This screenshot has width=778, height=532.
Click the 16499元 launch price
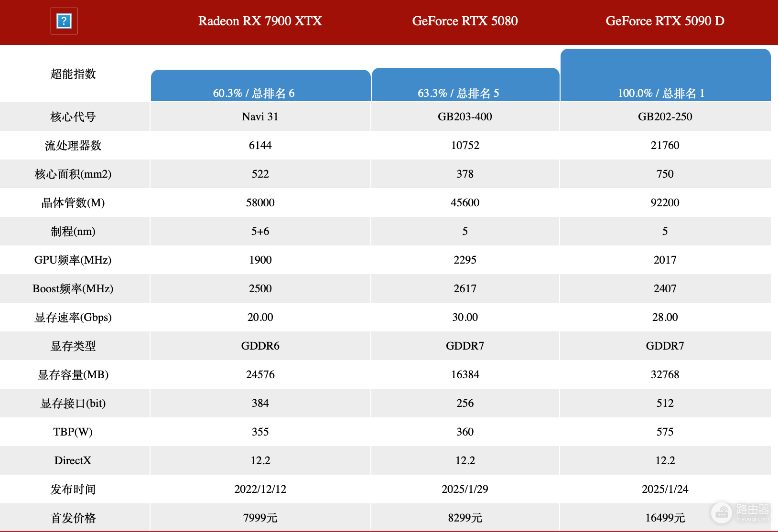pos(665,518)
